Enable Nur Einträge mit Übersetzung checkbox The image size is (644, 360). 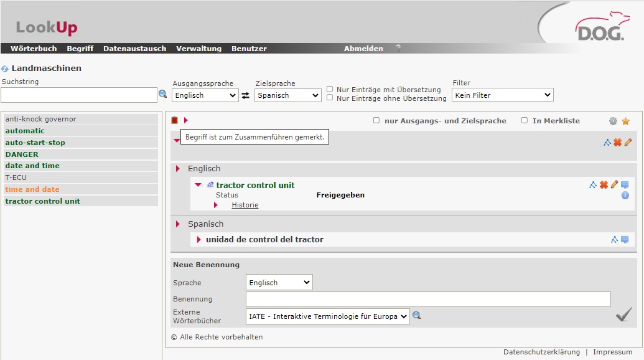(x=330, y=89)
